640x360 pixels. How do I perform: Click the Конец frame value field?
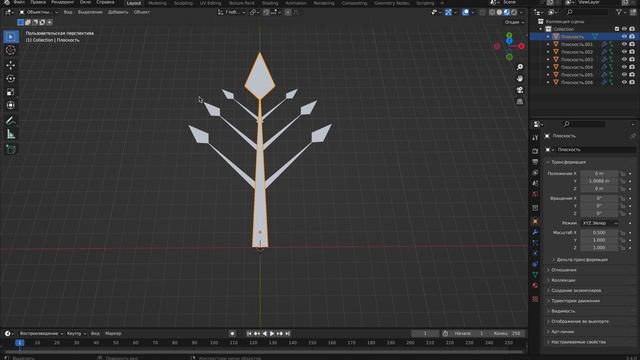507,333
